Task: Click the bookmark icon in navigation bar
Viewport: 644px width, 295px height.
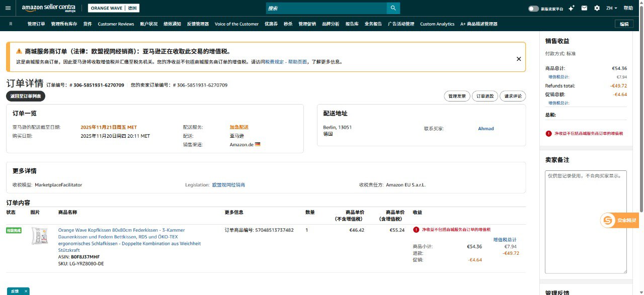Action: pyautogui.click(x=11, y=24)
